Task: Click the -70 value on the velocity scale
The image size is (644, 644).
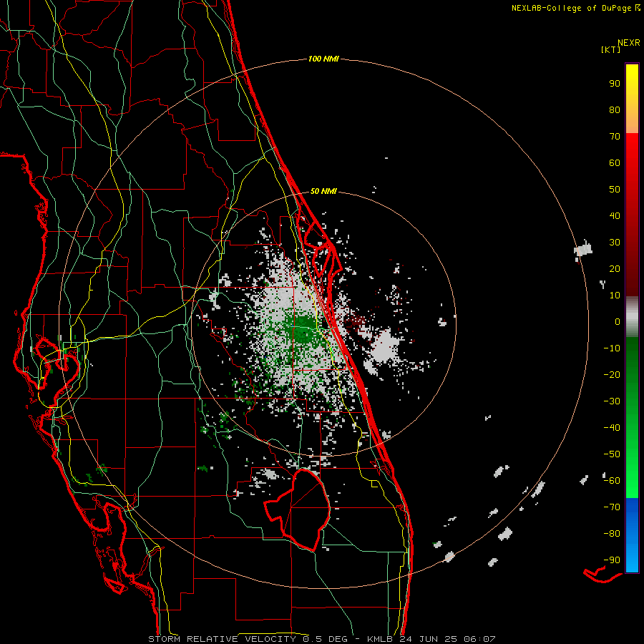Action: pos(612,507)
